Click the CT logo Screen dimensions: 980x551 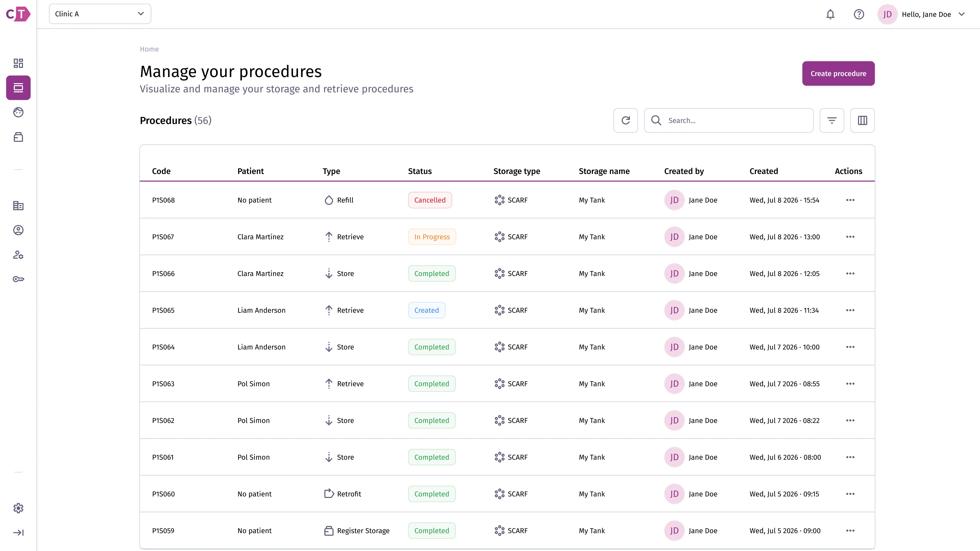point(18,15)
